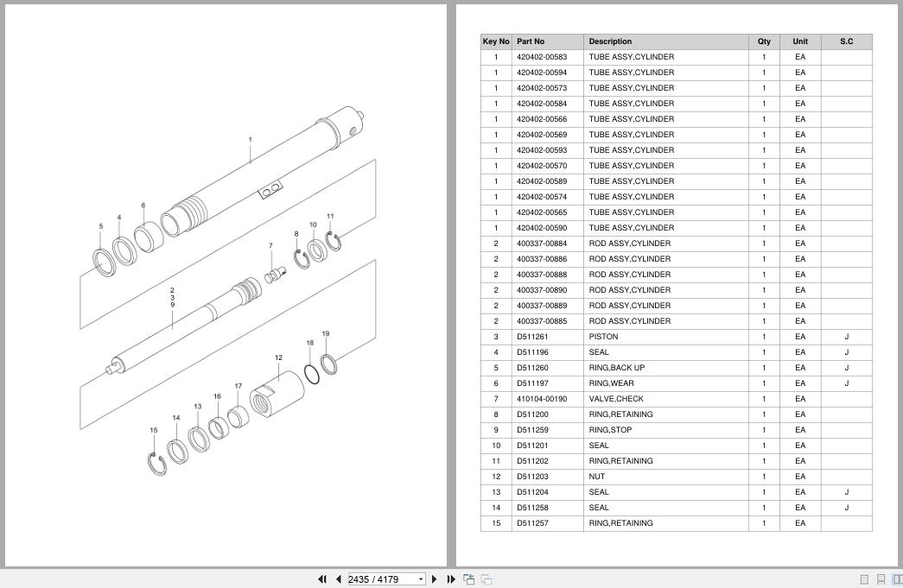The width and height of the screenshot is (903, 588).
Task: Click the Qty column header
Action: [764, 41]
